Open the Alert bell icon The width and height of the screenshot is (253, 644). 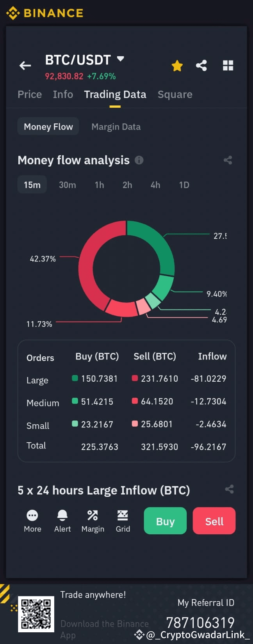point(62,515)
